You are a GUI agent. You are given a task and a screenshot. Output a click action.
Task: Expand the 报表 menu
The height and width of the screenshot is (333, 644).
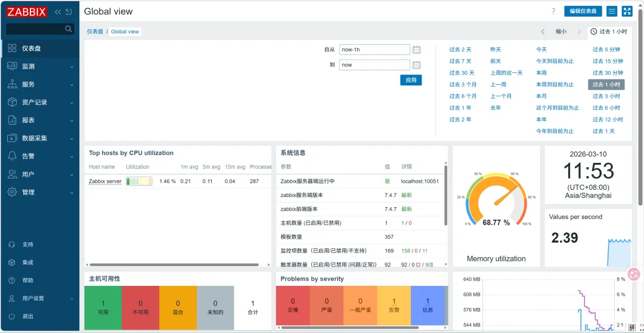pyautogui.click(x=40, y=121)
